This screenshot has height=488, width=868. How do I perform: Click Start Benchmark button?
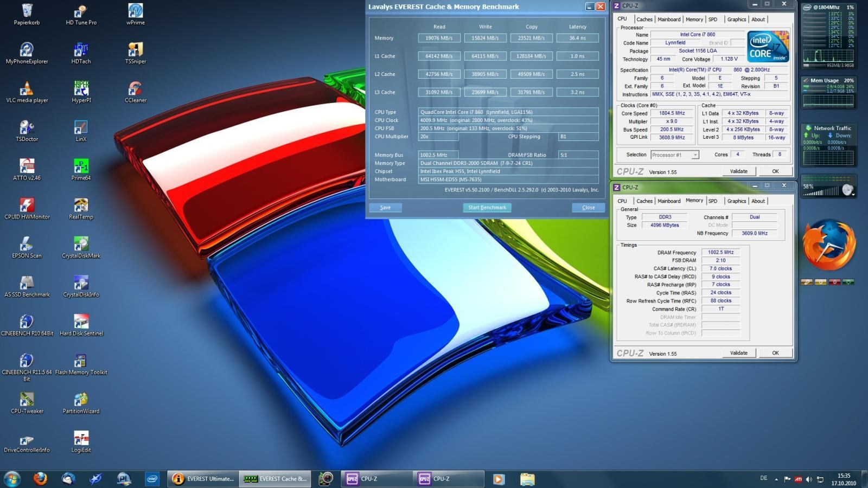pyautogui.click(x=487, y=208)
